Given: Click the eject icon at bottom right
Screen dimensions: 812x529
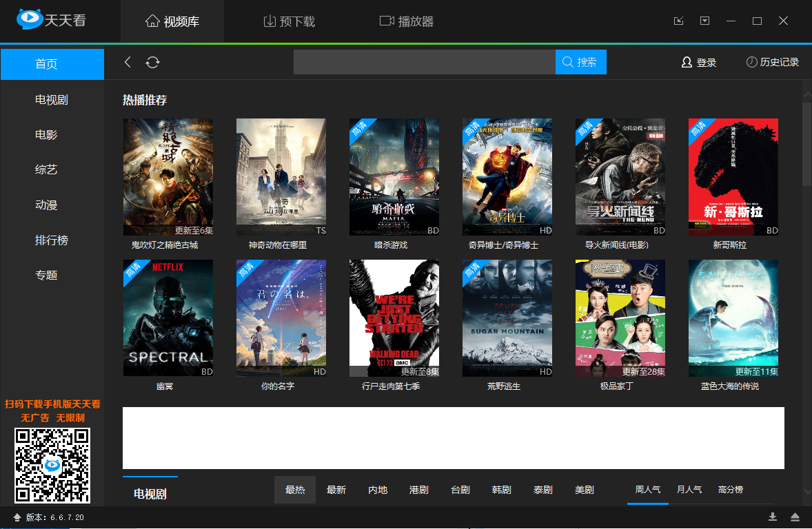Looking at the screenshot, I should pyautogui.click(x=795, y=517).
